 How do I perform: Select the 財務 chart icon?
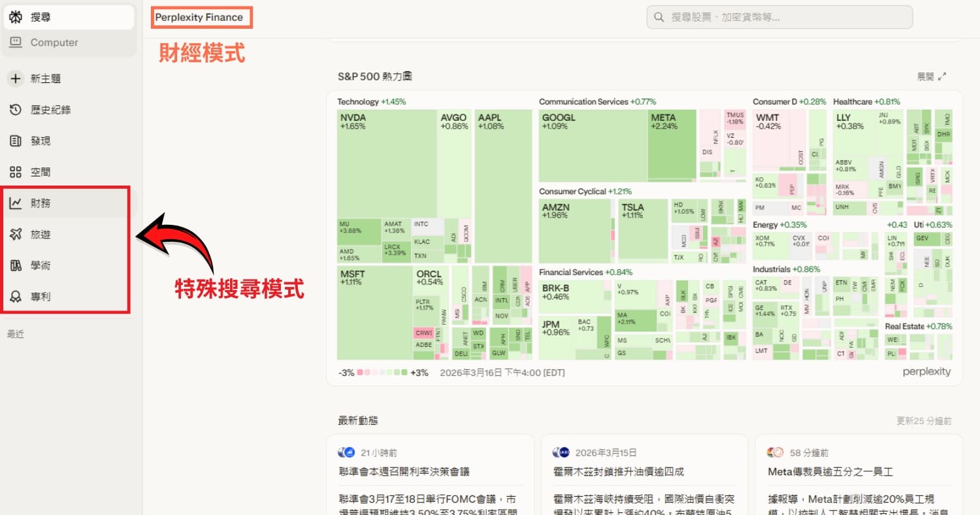[16, 203]
